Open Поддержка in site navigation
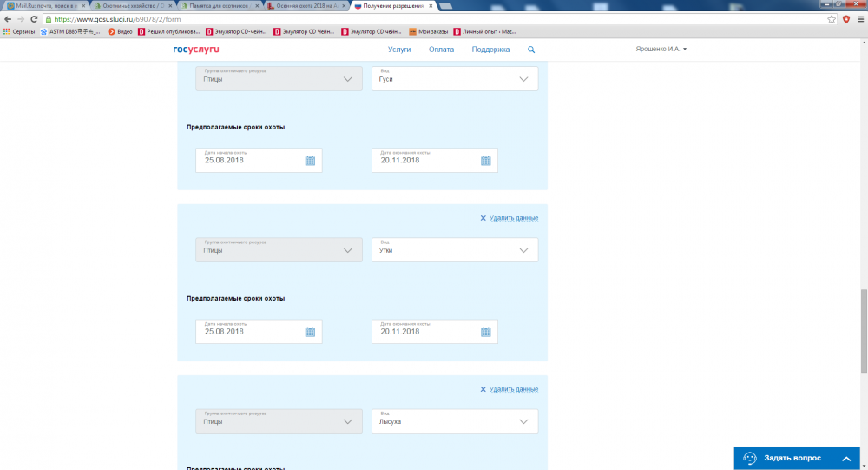The image size is (868, 470). click(490, 50)
